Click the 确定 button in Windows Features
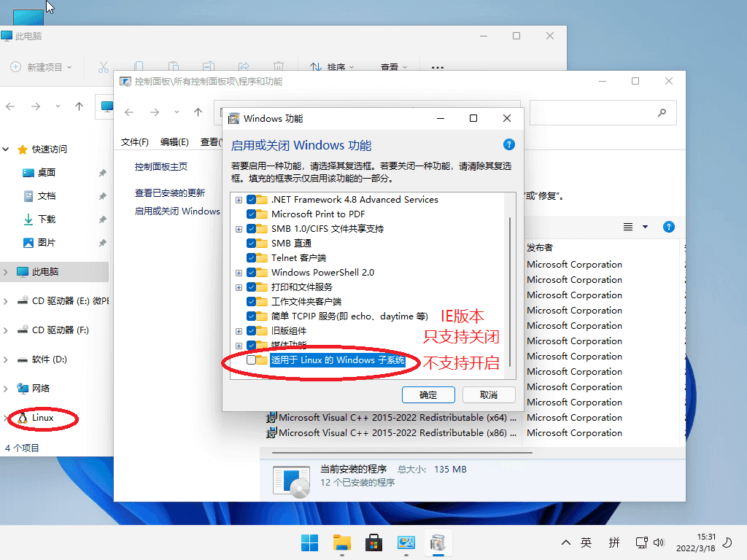747x560 pixels. (x=428, y=394)
